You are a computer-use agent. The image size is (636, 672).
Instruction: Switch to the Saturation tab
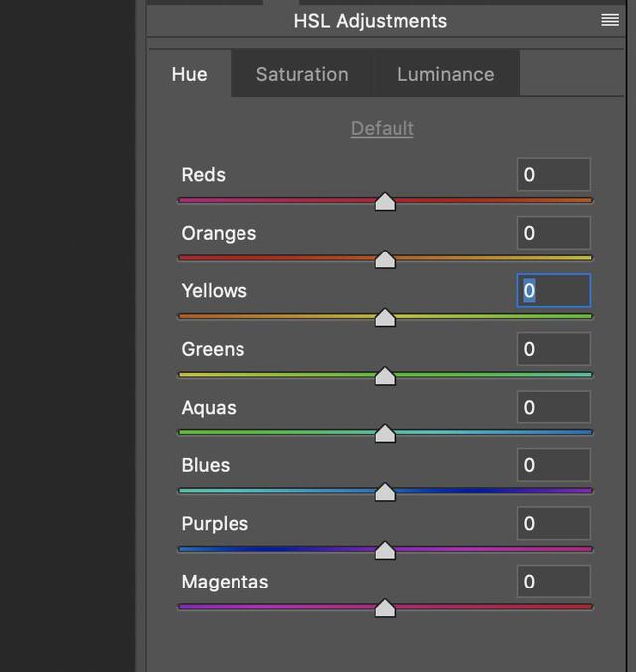click(302, 74)
